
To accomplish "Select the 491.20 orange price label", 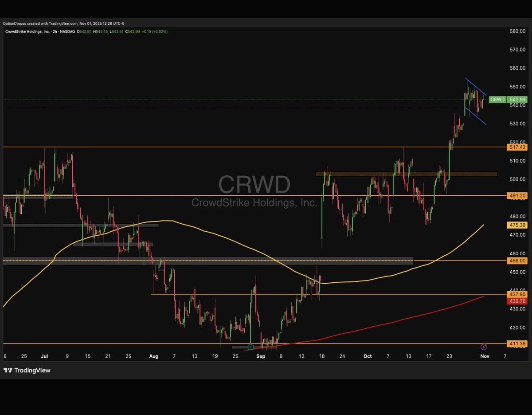I will coord(516,195).
